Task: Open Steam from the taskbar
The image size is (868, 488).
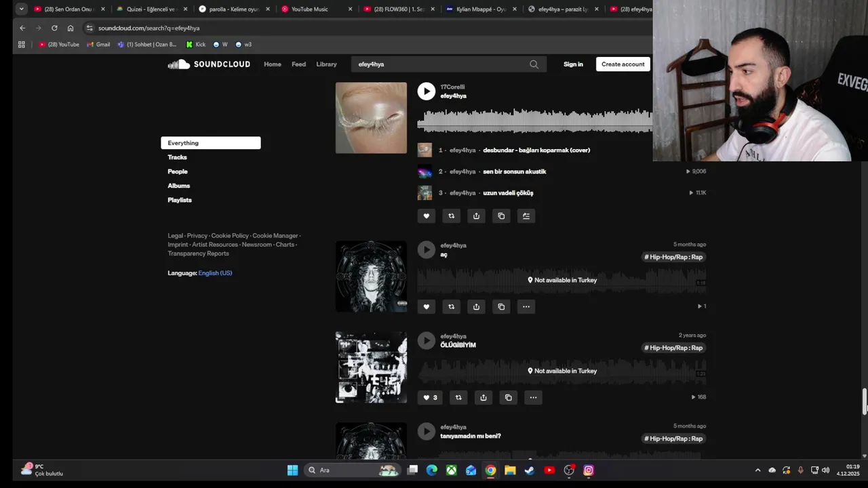Action: 530,470
